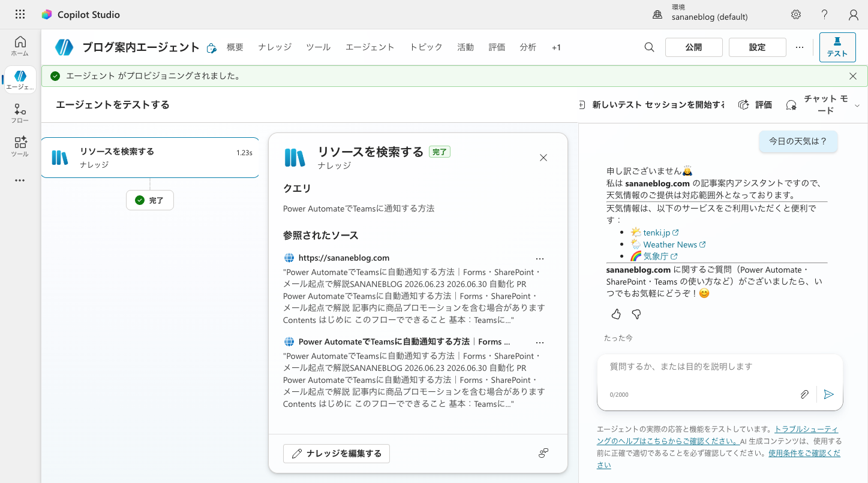Screen dimensions: 868x483
Task: Go to ホーム in the sidebar
Action: 20,46
